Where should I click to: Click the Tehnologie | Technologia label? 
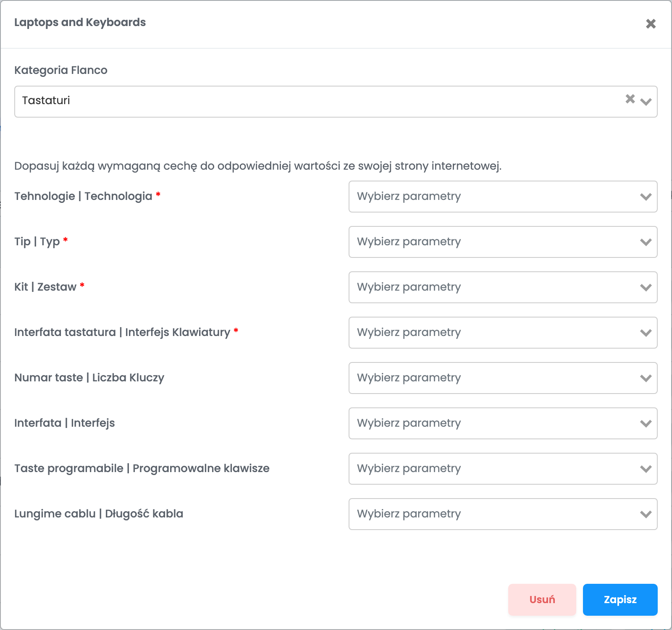point(83,196)
